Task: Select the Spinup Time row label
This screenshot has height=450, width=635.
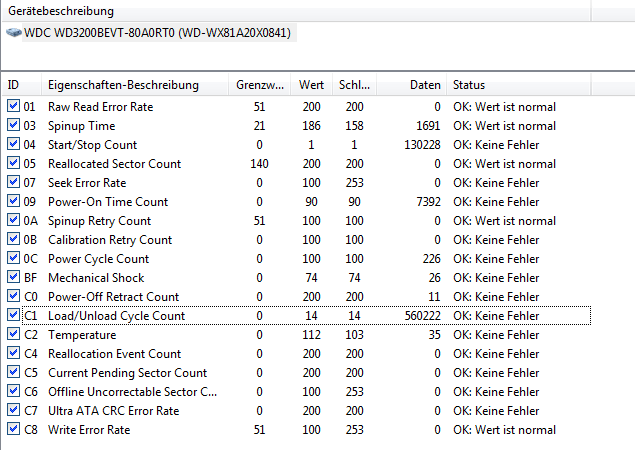Action: (x=81, y=126)
